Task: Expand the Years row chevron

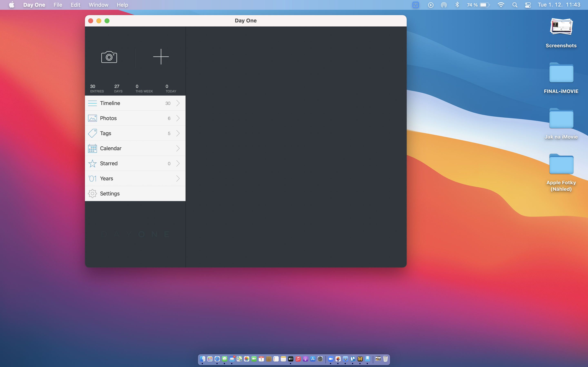Action: (x=178, y=178)
